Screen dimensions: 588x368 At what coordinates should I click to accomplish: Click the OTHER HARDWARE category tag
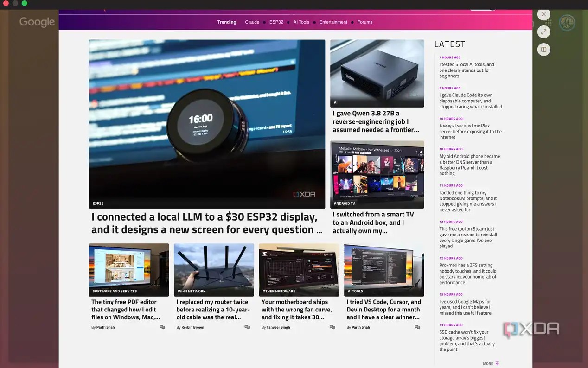click(x=279, y=292)
